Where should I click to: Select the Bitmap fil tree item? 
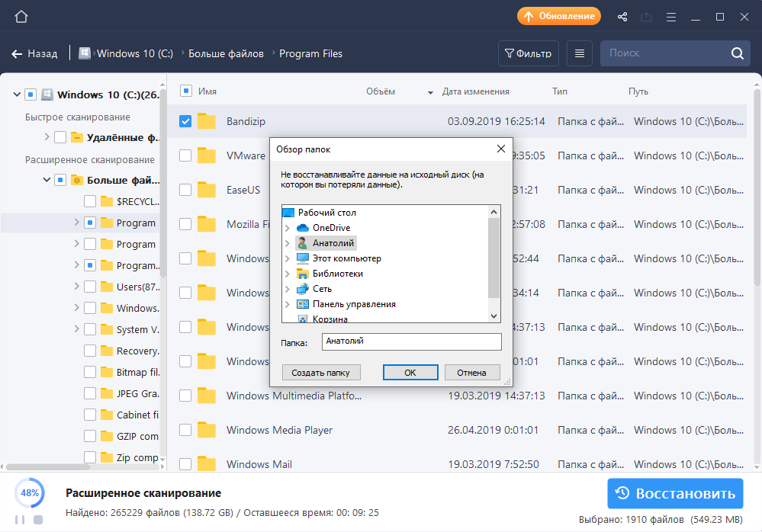click(137, 372)
